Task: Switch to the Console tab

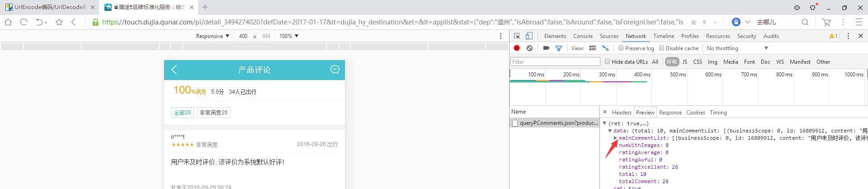Action: click(583, 36)
